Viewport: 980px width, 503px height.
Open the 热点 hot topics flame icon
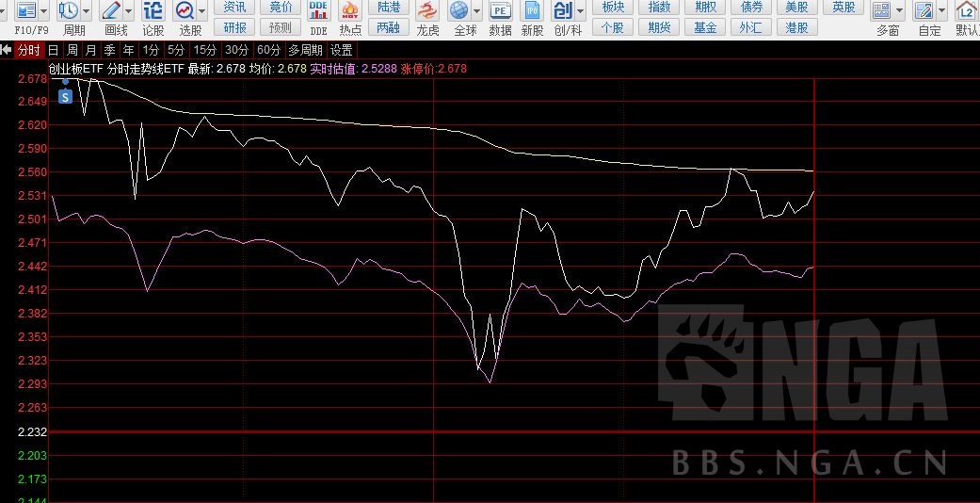(x=350, y=10)
